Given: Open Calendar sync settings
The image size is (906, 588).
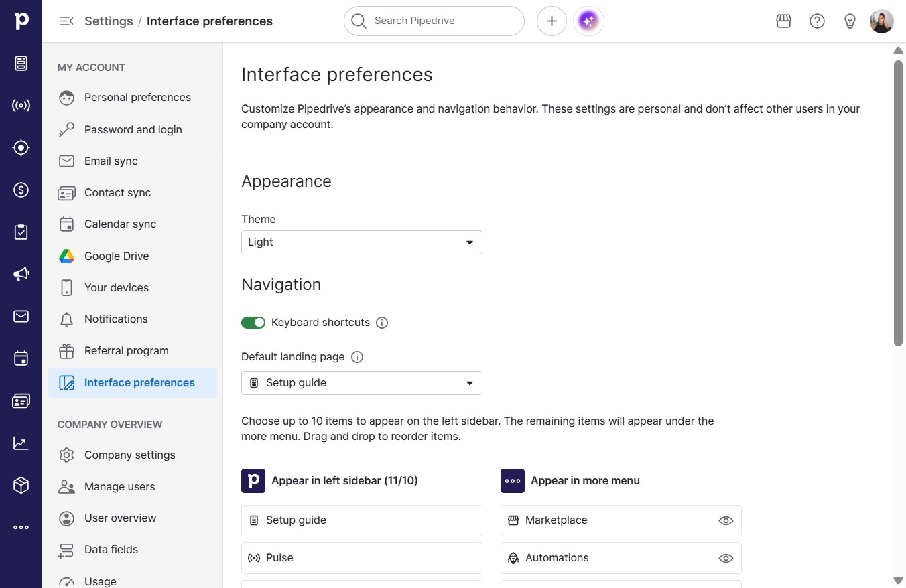Looking at the screenshot, I should click(x=133, y=224).
